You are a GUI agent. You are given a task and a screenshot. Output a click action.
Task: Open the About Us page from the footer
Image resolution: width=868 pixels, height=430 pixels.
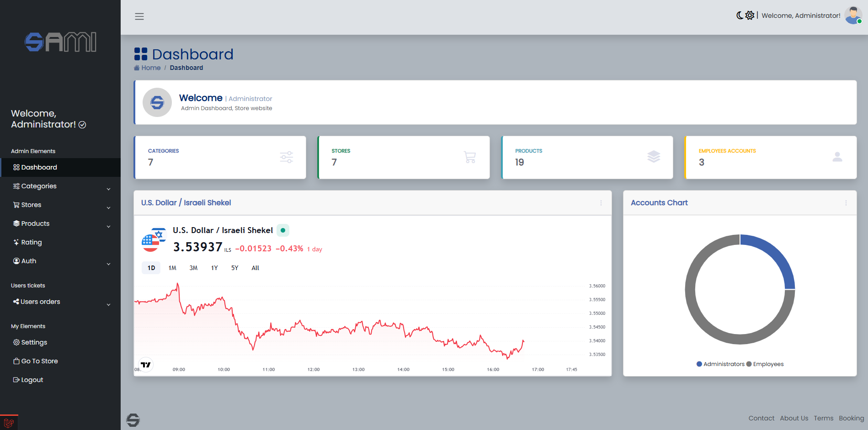pos(794,418)
